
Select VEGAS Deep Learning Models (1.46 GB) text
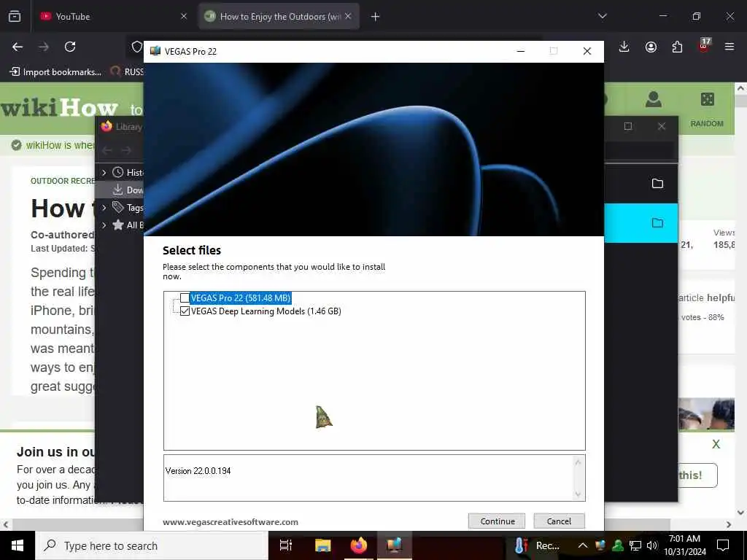coord(266,311)
